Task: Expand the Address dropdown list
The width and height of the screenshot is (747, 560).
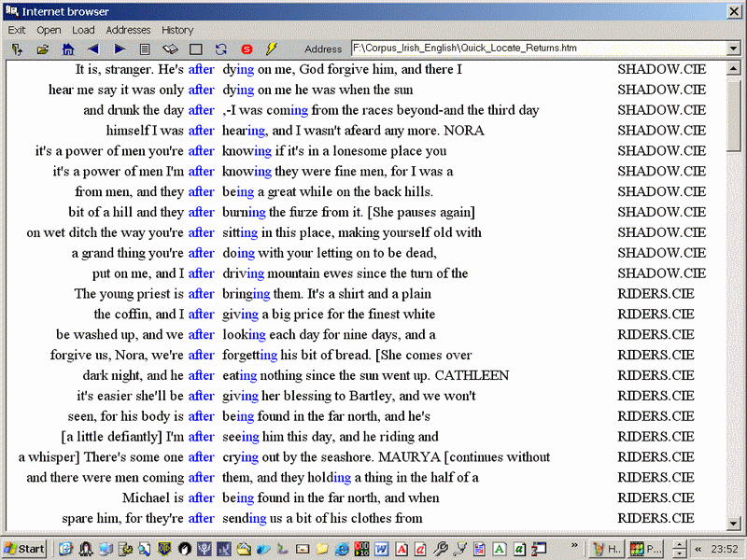Action: click(x=734, y=49)
